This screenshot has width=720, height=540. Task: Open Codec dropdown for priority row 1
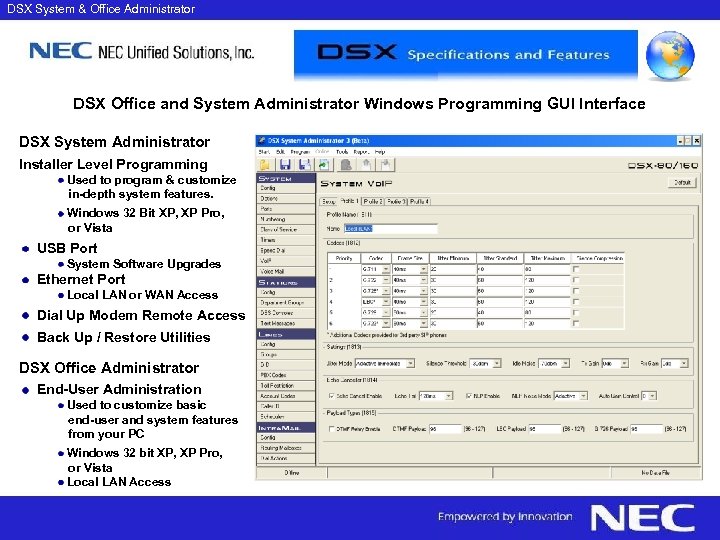[x=386, y=269]
